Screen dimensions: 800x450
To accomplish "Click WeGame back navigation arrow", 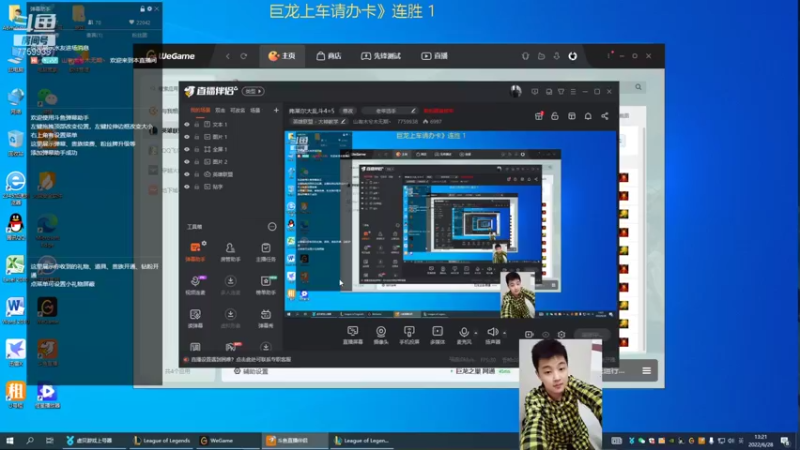I will [228, 56].
